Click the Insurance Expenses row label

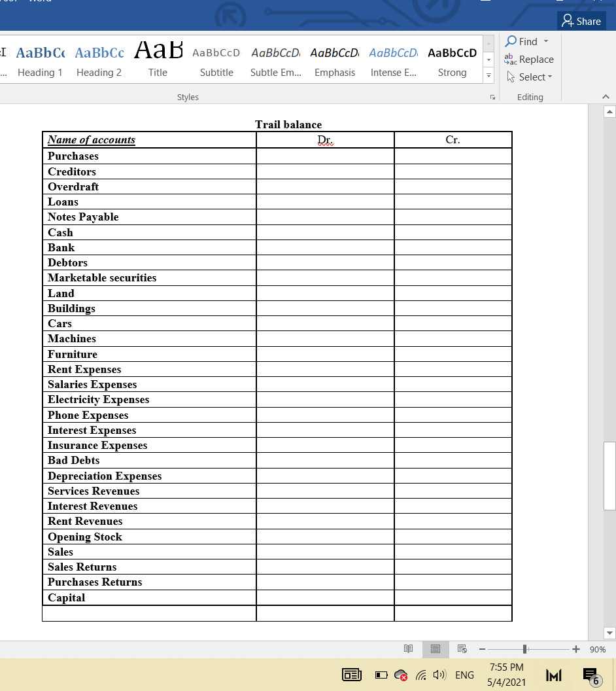click(97, 446)
